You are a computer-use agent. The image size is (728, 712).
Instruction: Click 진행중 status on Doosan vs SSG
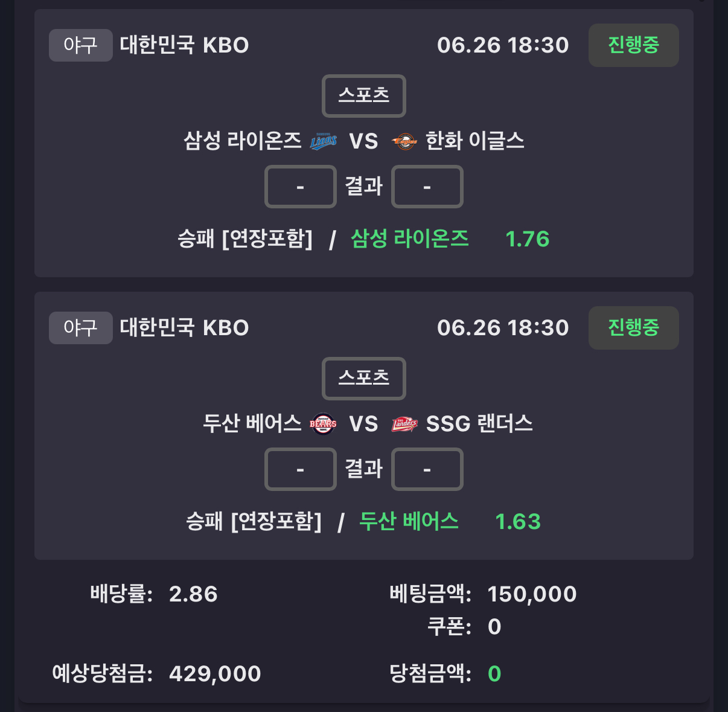[633, 328]
